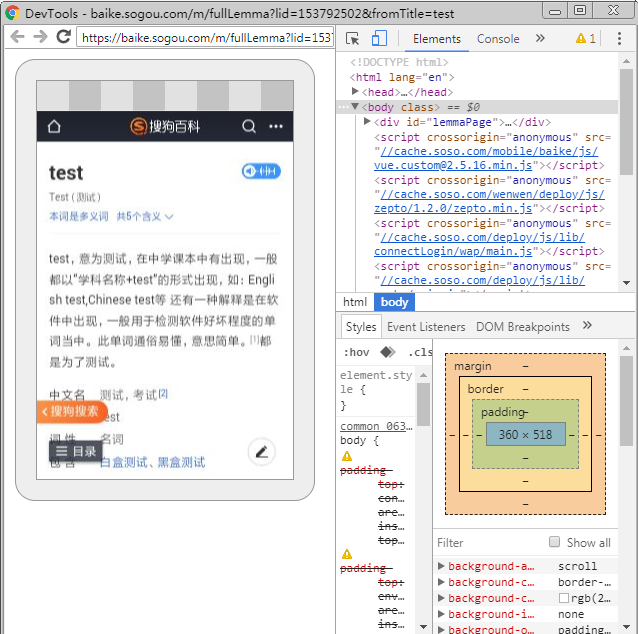638x634 pixels.
Task: Toggle the .cls class editor button
Action: pos(420,352)
